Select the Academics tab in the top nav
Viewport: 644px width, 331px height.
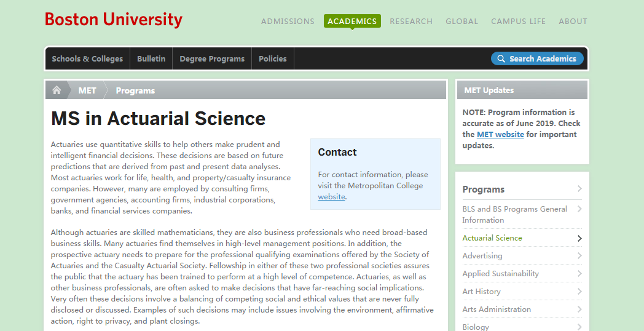click(352, 21)
